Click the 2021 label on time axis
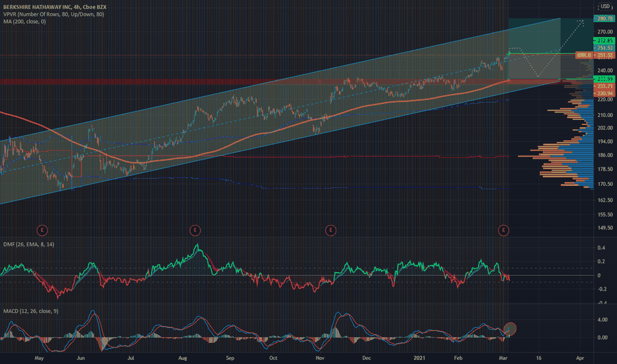This screenshot has height=364, width=617. (420, 358)
